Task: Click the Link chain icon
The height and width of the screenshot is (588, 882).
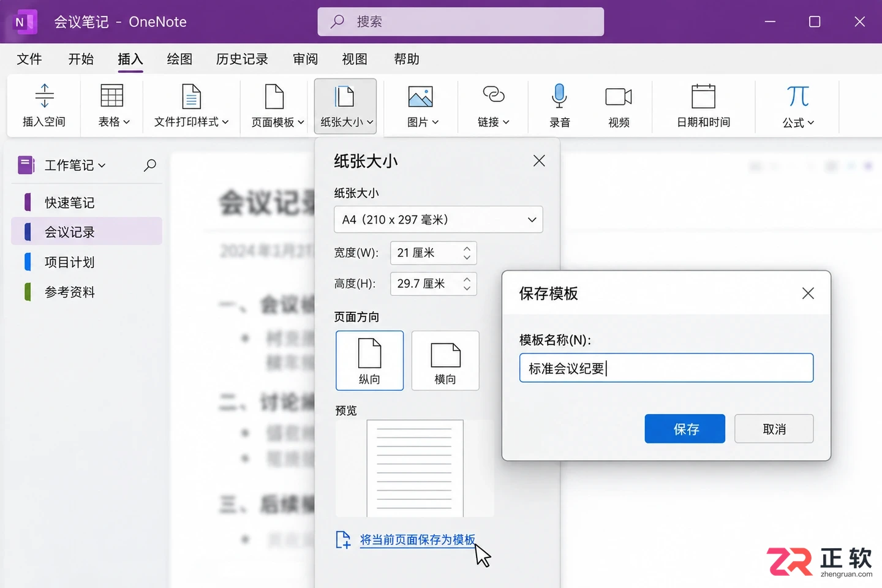Action: pyautogui.click(x=494, y=94)
